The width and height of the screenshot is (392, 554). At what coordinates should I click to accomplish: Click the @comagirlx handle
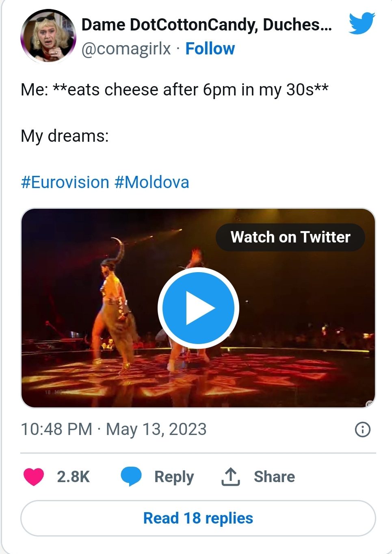[126, 49]
